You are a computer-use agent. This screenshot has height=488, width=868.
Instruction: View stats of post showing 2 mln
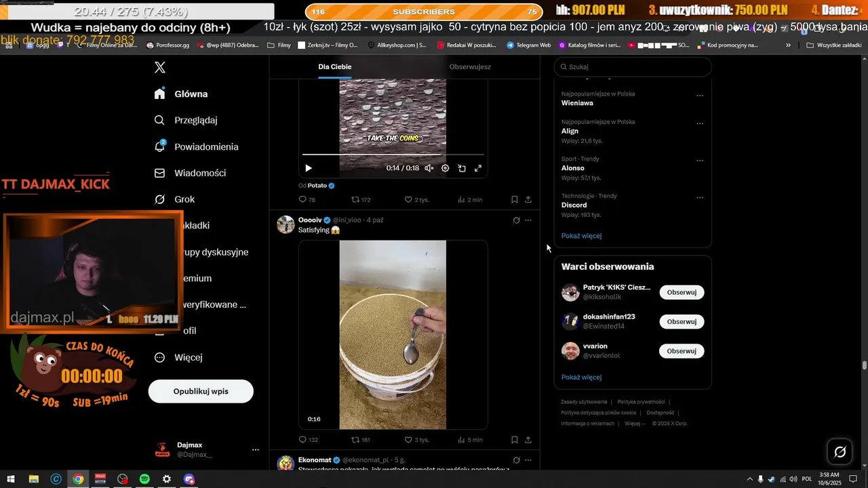(x=470, y=200)
